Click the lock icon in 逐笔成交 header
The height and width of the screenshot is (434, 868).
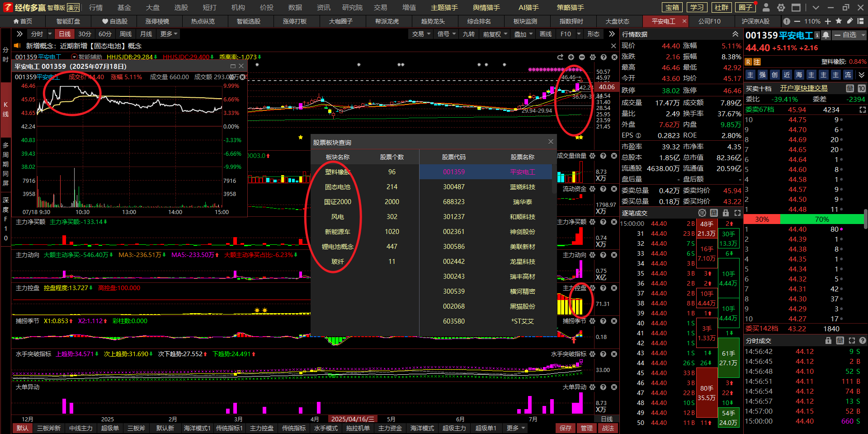[726, 213]
